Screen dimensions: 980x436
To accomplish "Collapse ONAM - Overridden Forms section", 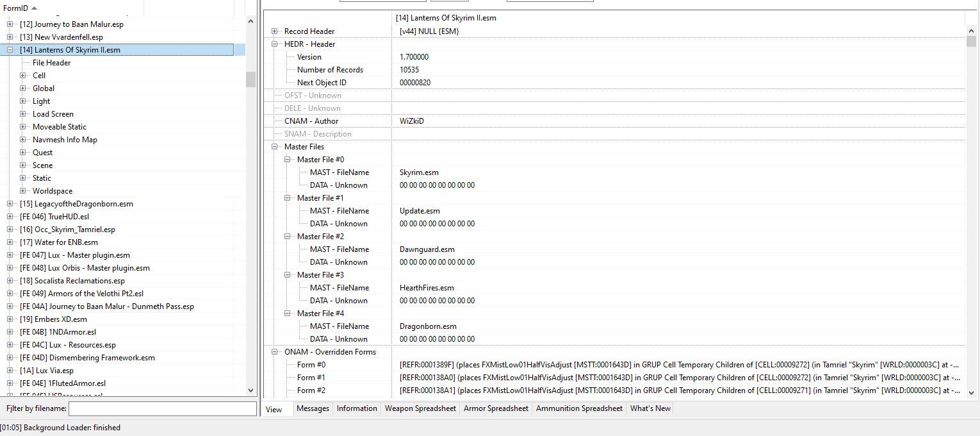I will pos(274,352).
